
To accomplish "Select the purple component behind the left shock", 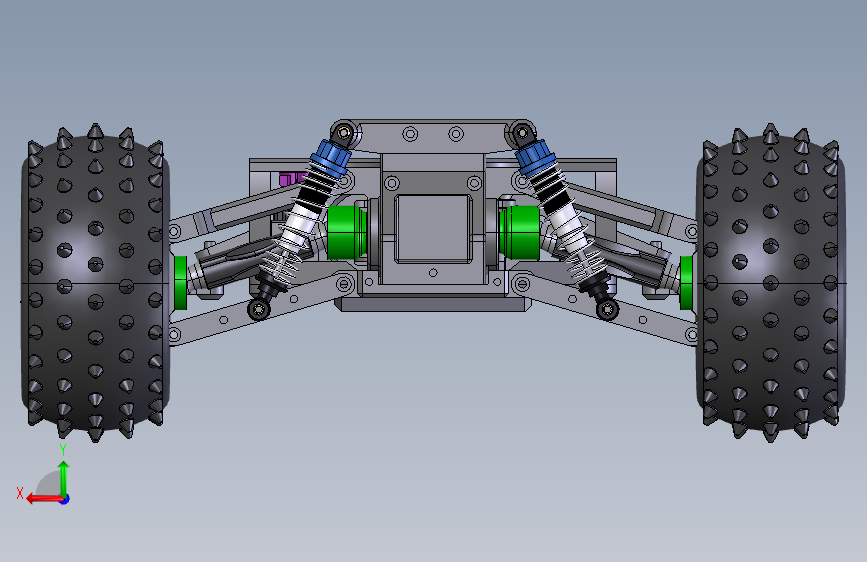I will point(292,179).
